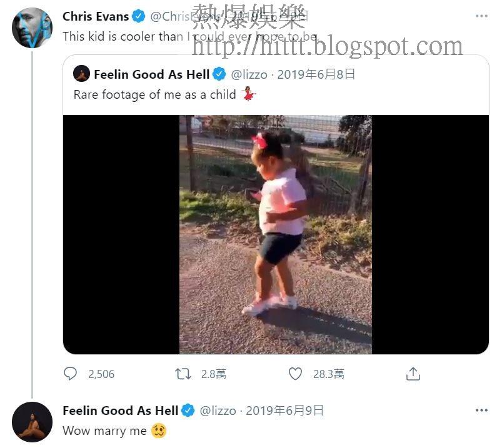Open the 'Wow marry me' reply tweet text

[x=104, y=431]
